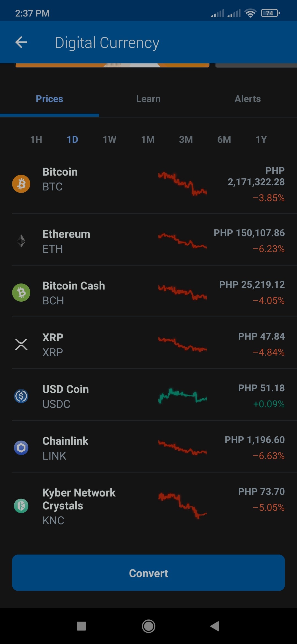The image size is (297, 644).
Task: Switch to the Alerts tab
Action: pyautogui.click(x=248, y=99)
